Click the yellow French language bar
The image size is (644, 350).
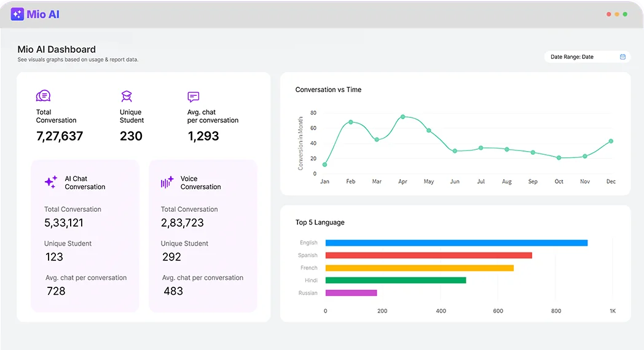[x=419, y=268]
